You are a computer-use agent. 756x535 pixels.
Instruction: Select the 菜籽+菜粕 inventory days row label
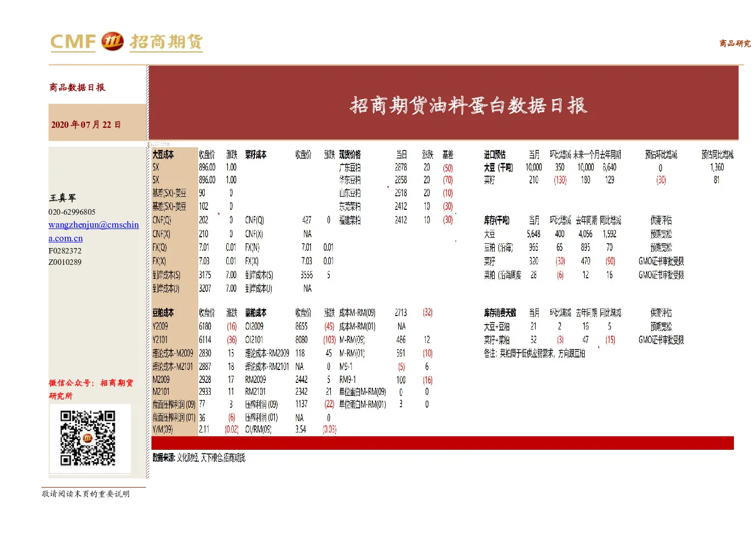(496, 340)
